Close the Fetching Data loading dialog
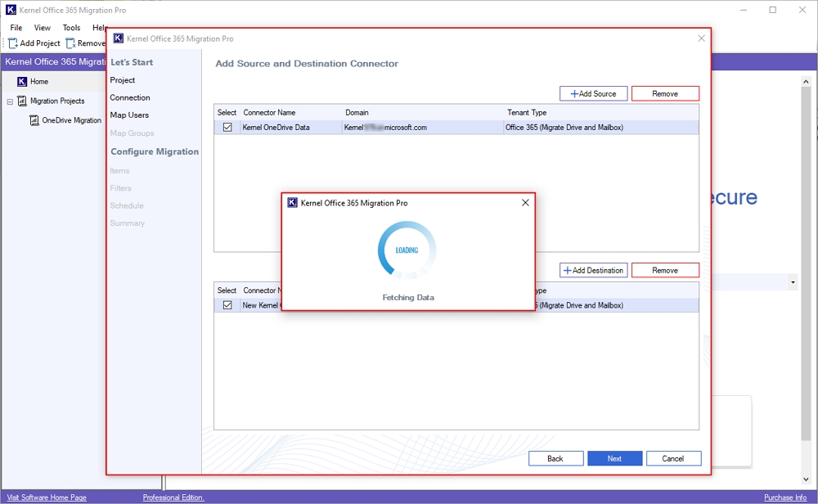Screen dimensions: 818x504 tap(525, 203)
